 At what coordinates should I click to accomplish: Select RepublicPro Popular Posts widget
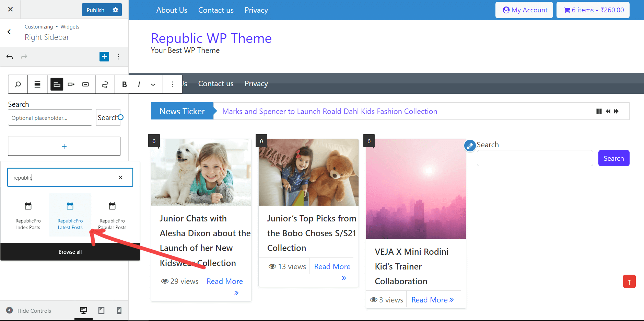(x=112, y=215)
